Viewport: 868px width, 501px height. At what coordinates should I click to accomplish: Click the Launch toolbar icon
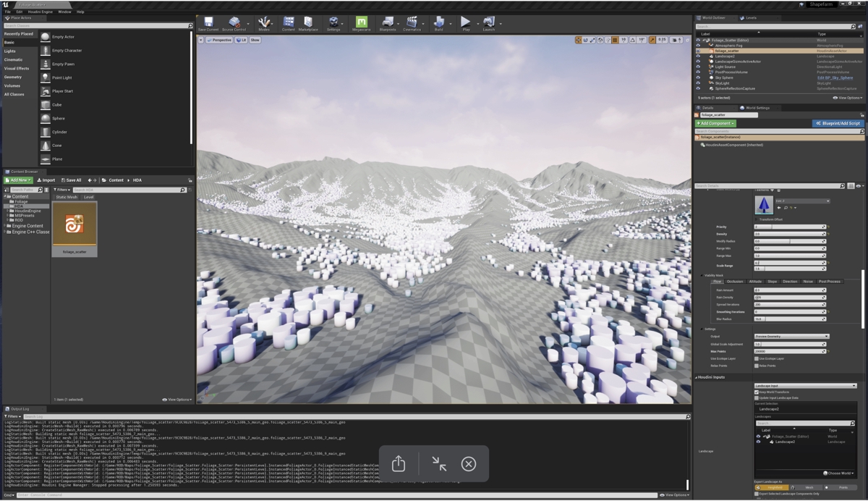489,22
